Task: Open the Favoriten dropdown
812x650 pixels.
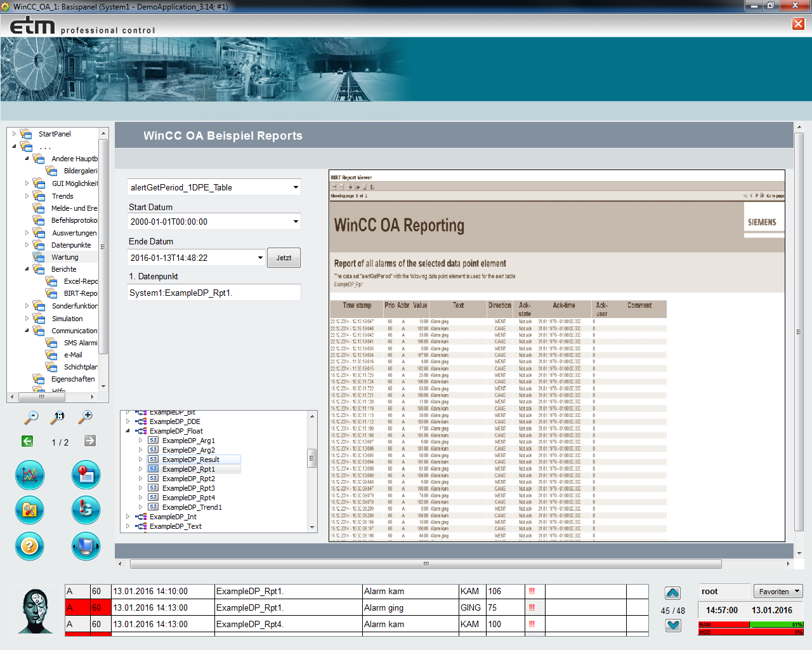Action: [x=778, y=591]
